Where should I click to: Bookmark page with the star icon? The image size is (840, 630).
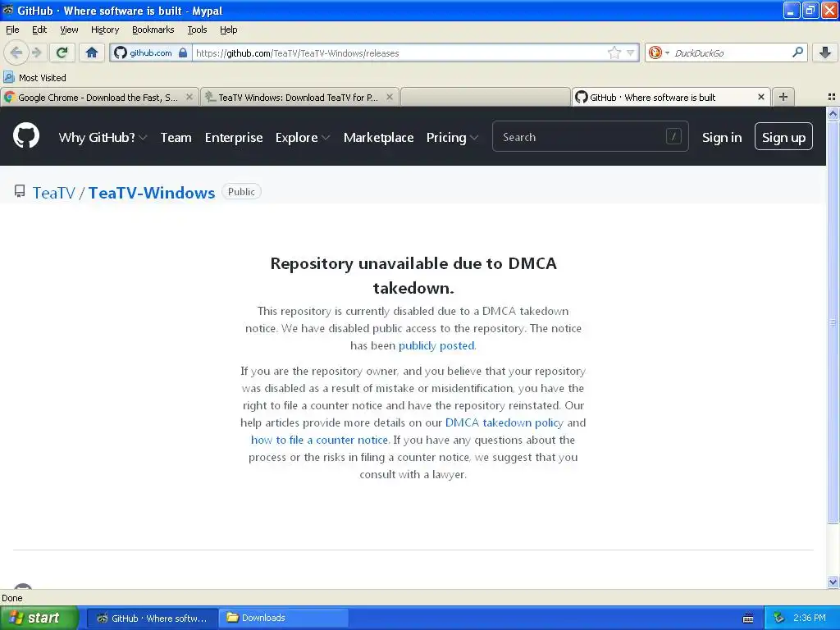pos(614,52)
